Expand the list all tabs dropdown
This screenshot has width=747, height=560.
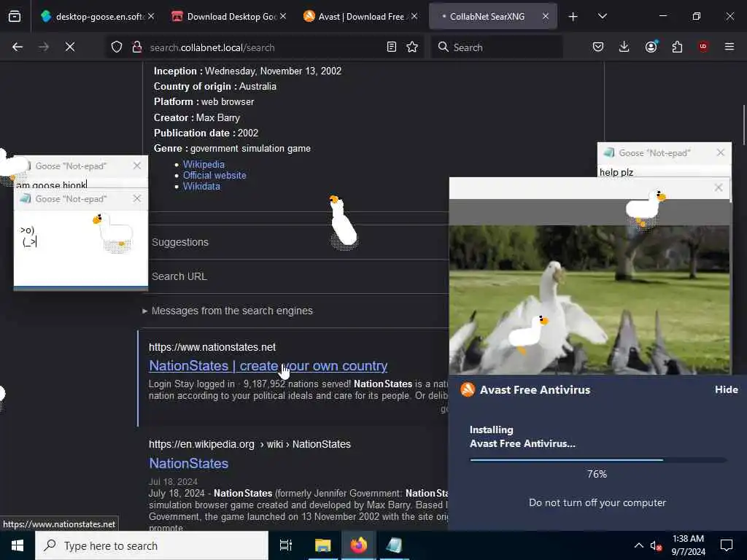(x=602, y=16)
